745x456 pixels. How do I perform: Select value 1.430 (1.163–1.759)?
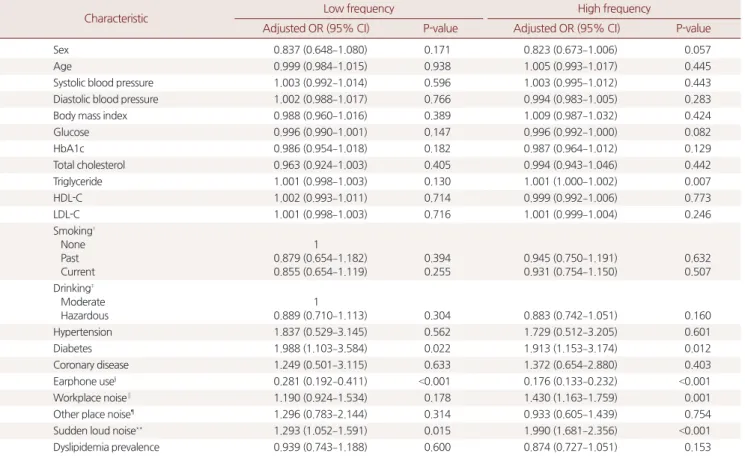coord(571,398)
